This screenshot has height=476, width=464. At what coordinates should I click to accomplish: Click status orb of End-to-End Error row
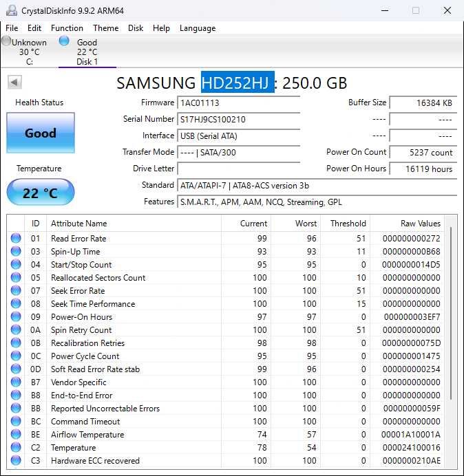16,395
